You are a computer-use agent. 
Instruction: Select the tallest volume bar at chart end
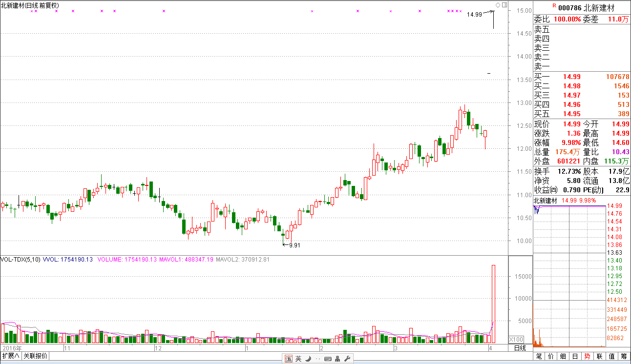(x=493, y=304)
